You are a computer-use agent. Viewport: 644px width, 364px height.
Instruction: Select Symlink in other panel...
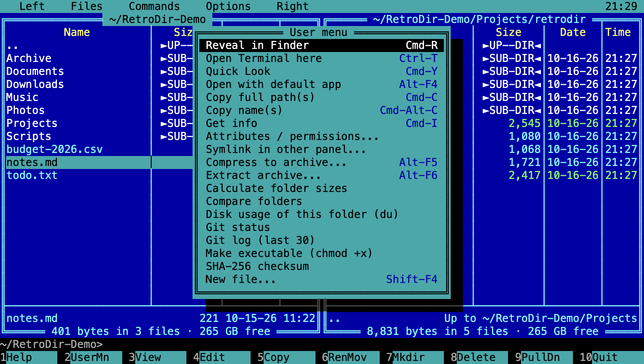[x=322, y=149]
